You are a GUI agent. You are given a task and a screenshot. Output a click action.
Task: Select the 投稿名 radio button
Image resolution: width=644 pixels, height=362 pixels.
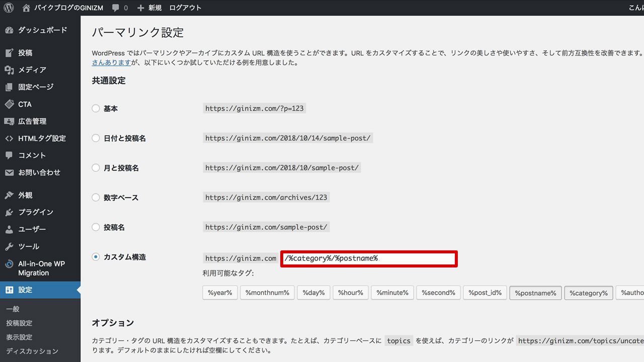[x=96, y=227]
